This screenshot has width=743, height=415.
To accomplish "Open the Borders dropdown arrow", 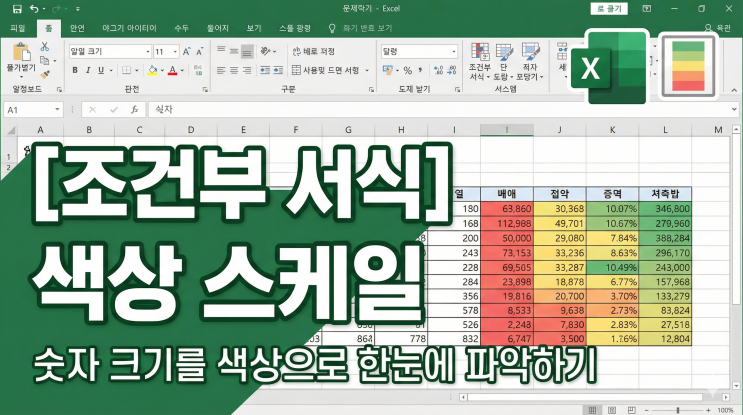I will [x=136, y=70].
